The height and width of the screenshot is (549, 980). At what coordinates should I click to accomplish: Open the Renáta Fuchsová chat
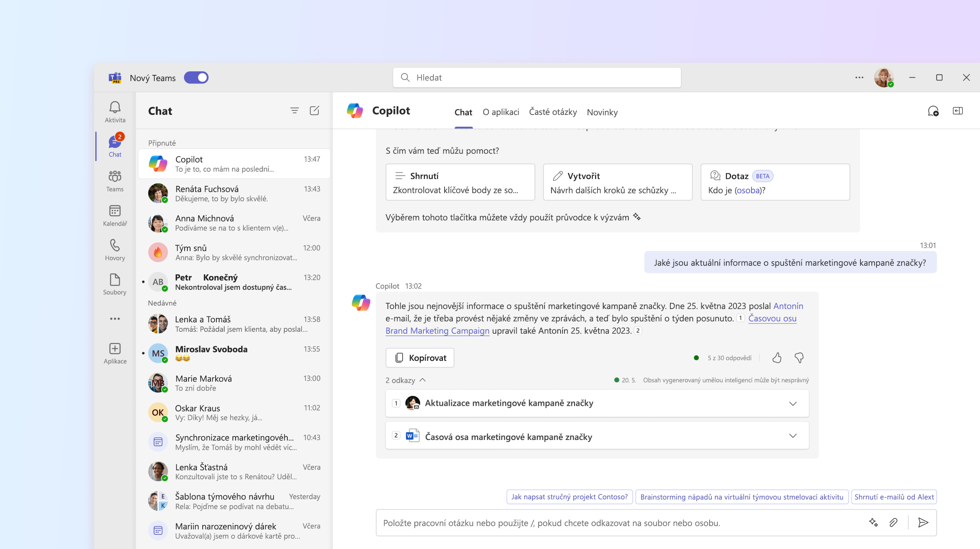(x=234, y=193)
